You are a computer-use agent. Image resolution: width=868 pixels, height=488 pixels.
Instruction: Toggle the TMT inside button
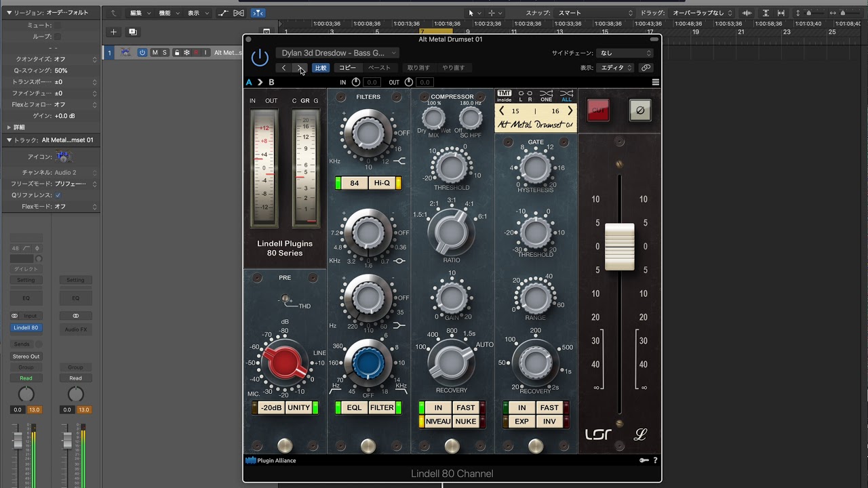[505, 96]
